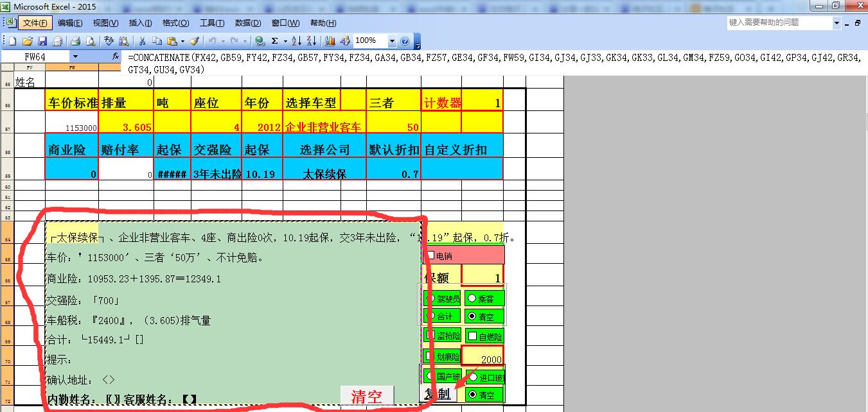Click the 复制 button
Image resolution: width=868 pixels, height=412 pixels.
coord(438,393)
